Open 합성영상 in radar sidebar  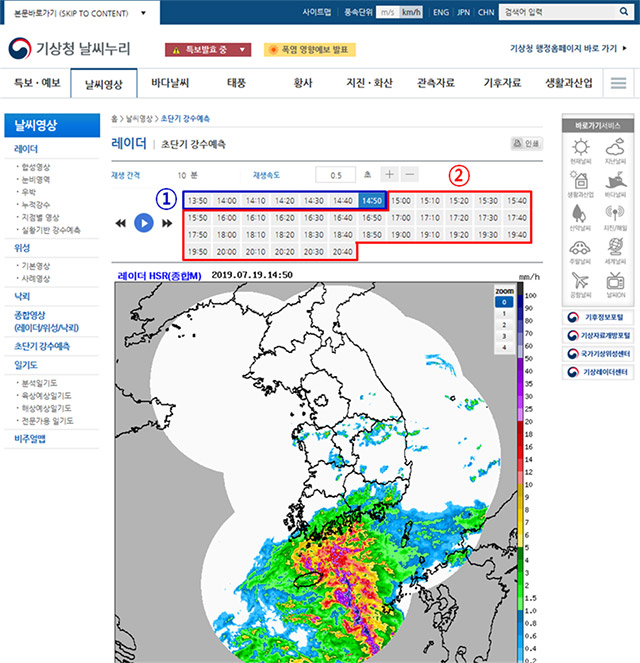click(x=36, y=167)
